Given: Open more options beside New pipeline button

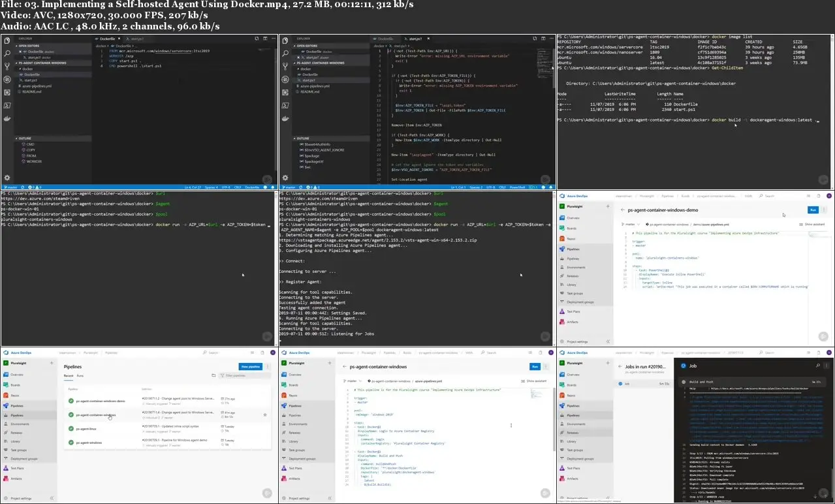Looking at the screenshot, I should (268, 367).
